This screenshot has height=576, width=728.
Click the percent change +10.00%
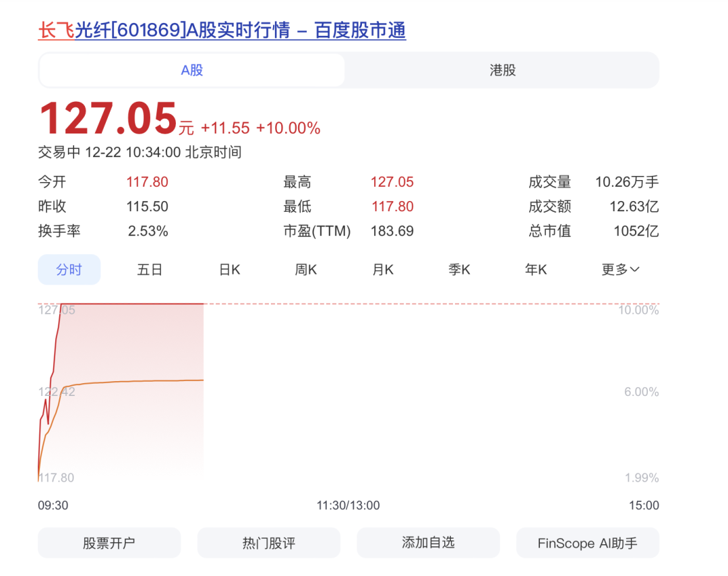289,128
